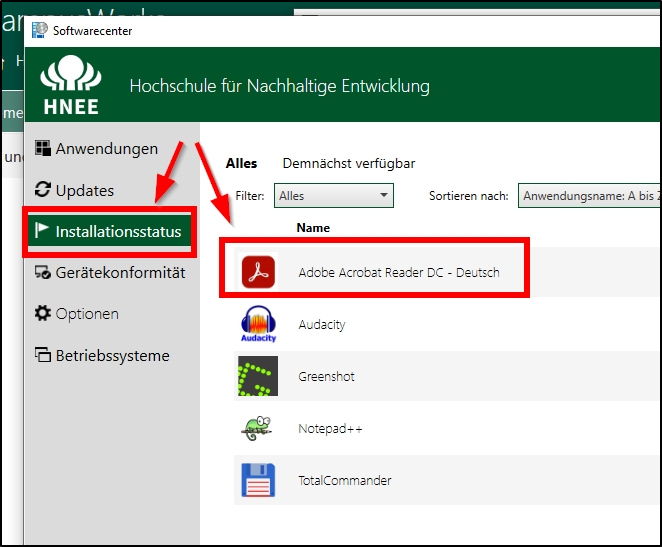Screen dimensions: 662x547
Task: Switch to Demnächst verfügbar tab
Action: [x=348, y=163]
